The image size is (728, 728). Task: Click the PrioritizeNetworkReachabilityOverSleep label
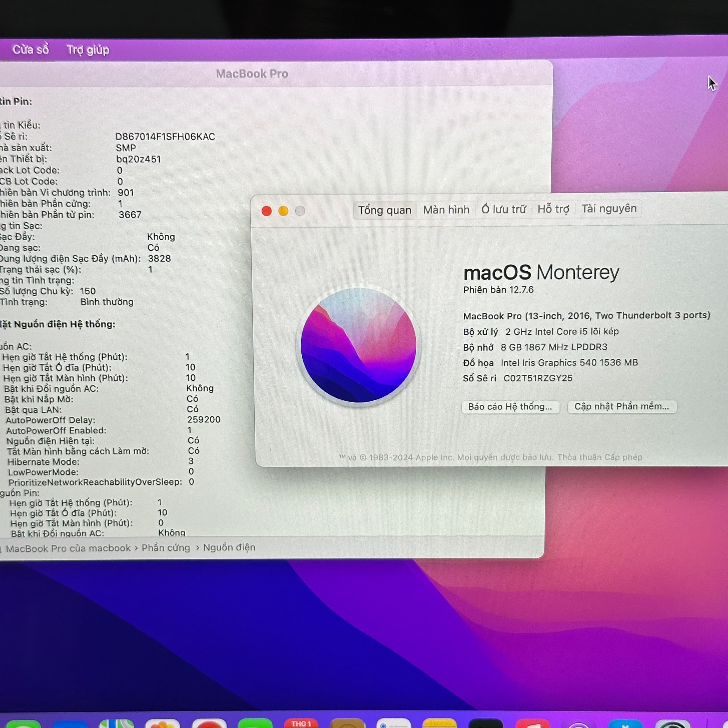point(95,482)
